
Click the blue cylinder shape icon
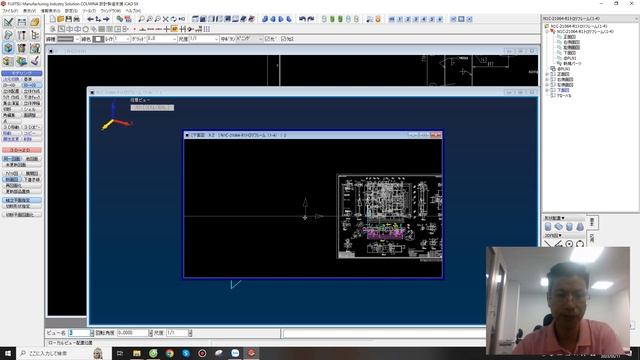tap(548, 227)
